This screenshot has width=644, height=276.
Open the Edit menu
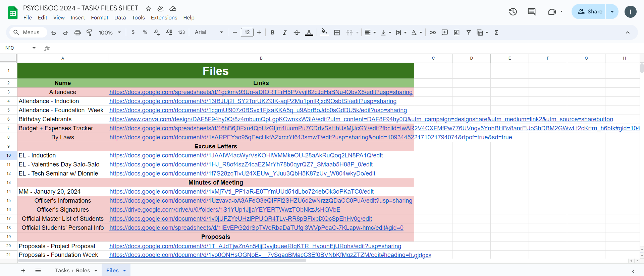[42, 18]
